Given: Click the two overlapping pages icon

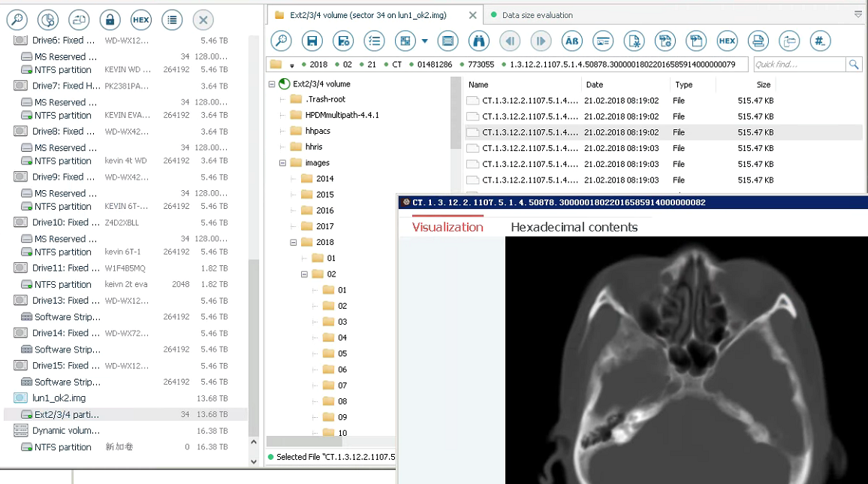Looking at the screenshot, I should click(x=696, y=41).
